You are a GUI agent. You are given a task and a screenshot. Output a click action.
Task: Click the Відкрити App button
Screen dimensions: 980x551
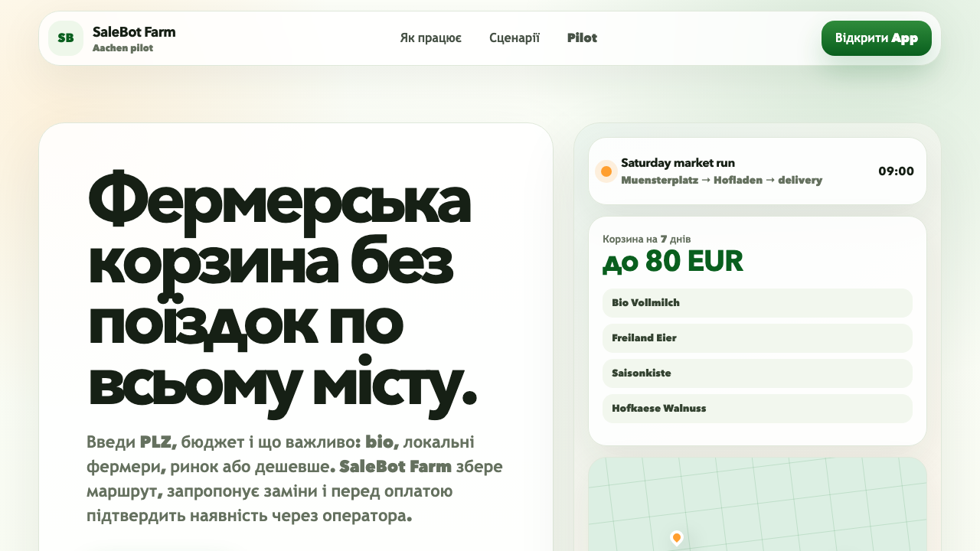(877, 38)
